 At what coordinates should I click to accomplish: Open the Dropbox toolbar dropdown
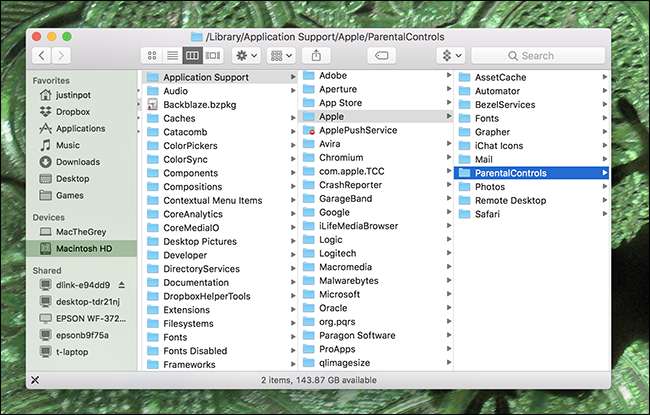[x=451, y=56]
